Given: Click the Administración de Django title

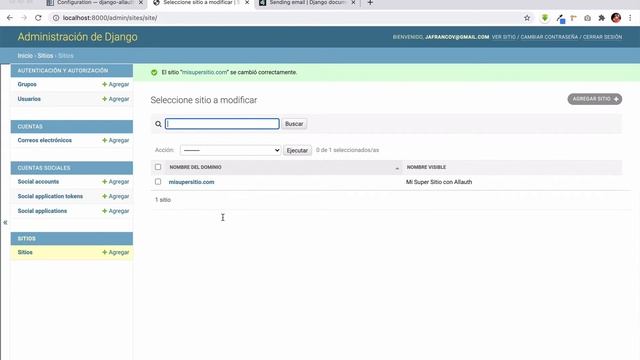Looking at the screenshot, I should (77, 37).
